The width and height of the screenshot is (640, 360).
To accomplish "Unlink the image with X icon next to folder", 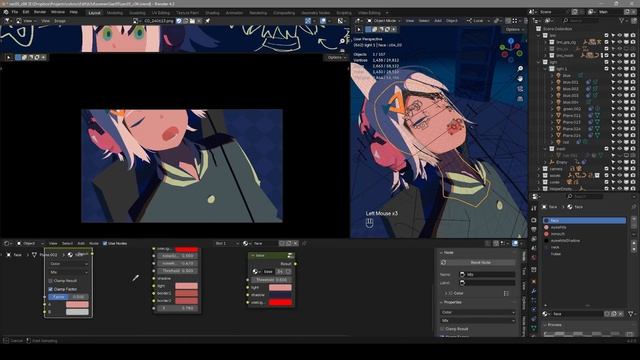I will tap(199, 21).
